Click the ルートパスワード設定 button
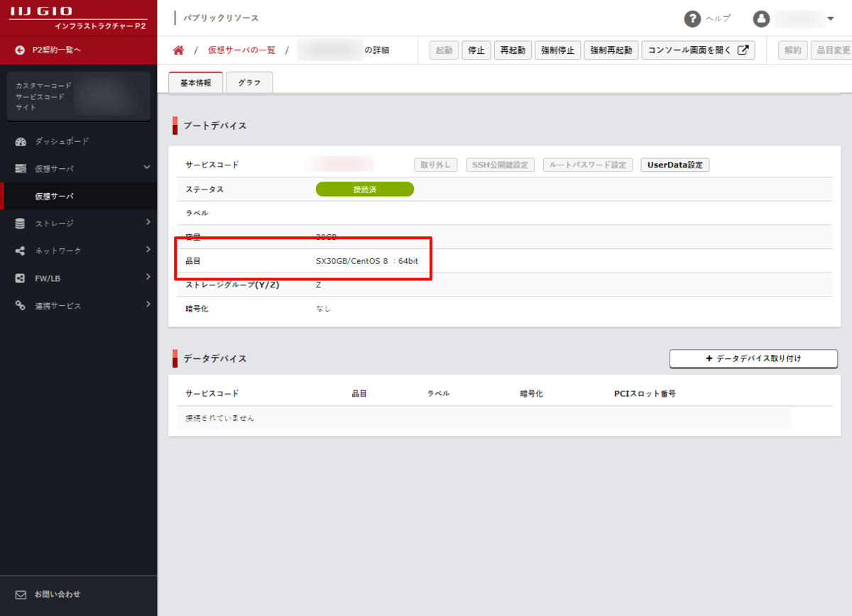This screenshot has width=852, height=616. (588, 165)
